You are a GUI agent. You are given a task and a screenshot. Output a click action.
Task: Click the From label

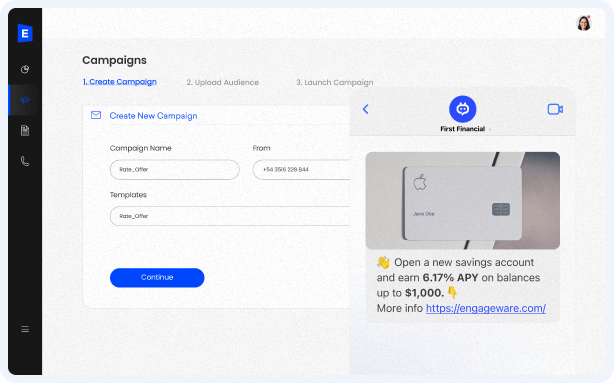[262, 148]
